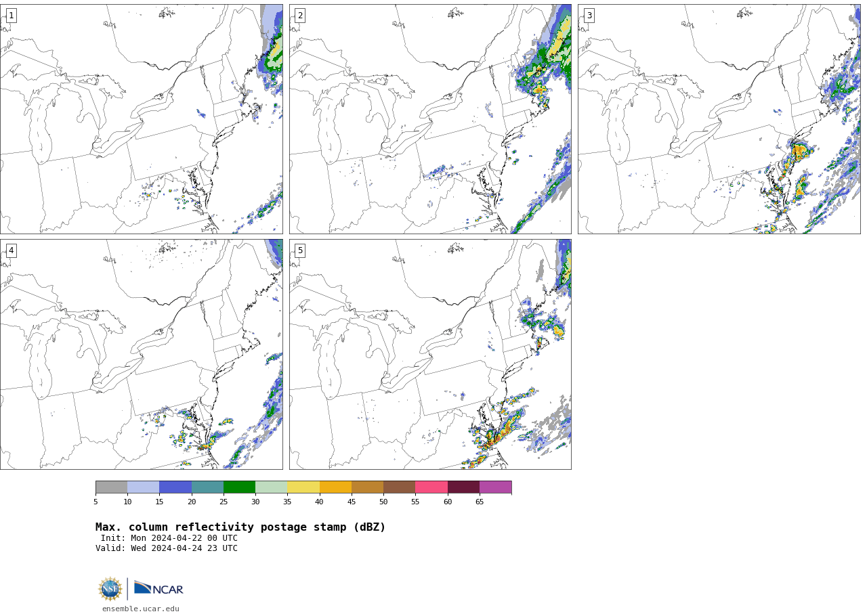Click the colorbar tick label 15
This screenshot has height=616, width=867.
point(159,502)
